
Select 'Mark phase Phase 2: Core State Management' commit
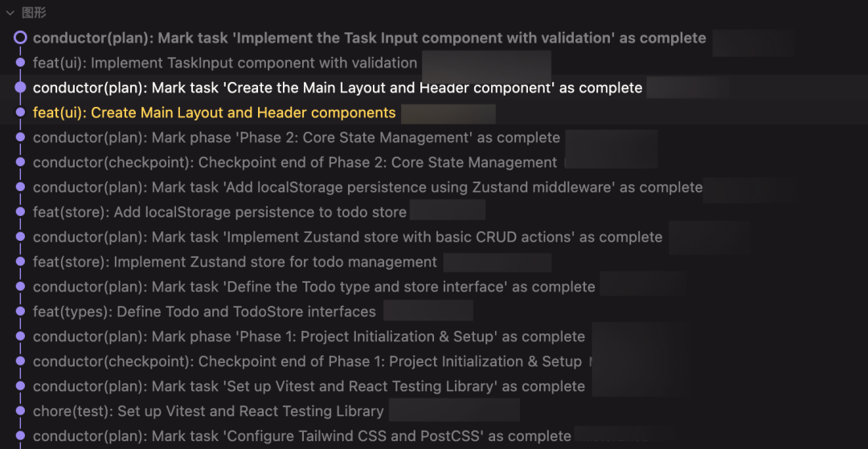(x=297, y=137)
